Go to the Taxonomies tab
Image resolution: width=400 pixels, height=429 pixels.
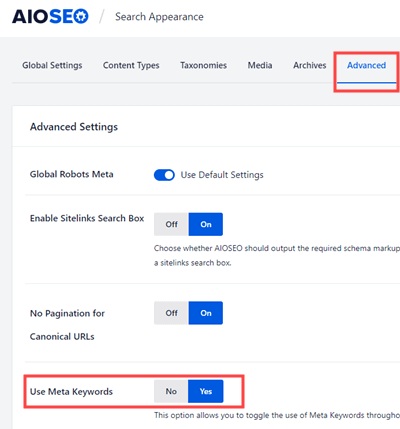coord(204,65)
